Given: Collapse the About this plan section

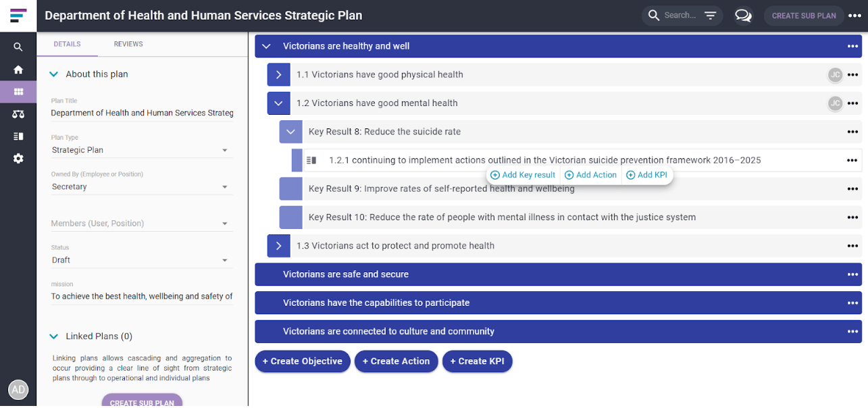Looking at the screenshot, I should click(x=54, y=74).
